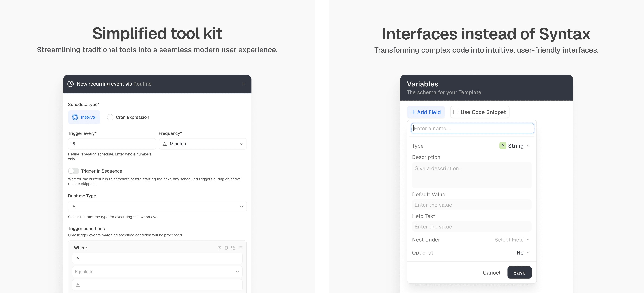Click the curly braces icon on Use Code Snippet

coord(456,112)
